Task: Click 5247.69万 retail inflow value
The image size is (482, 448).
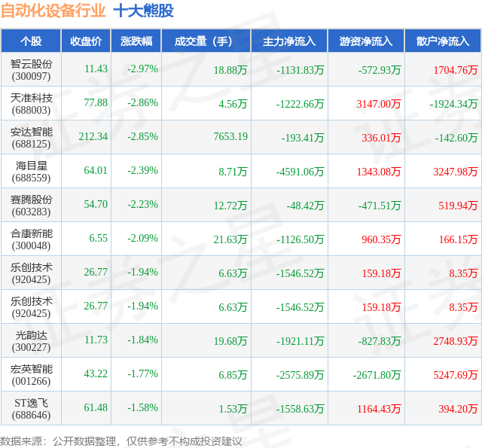Action: pos(455,375)
